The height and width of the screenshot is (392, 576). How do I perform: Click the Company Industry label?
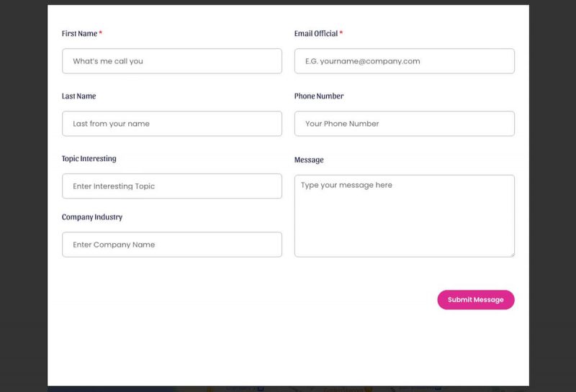tap(92, 217)
